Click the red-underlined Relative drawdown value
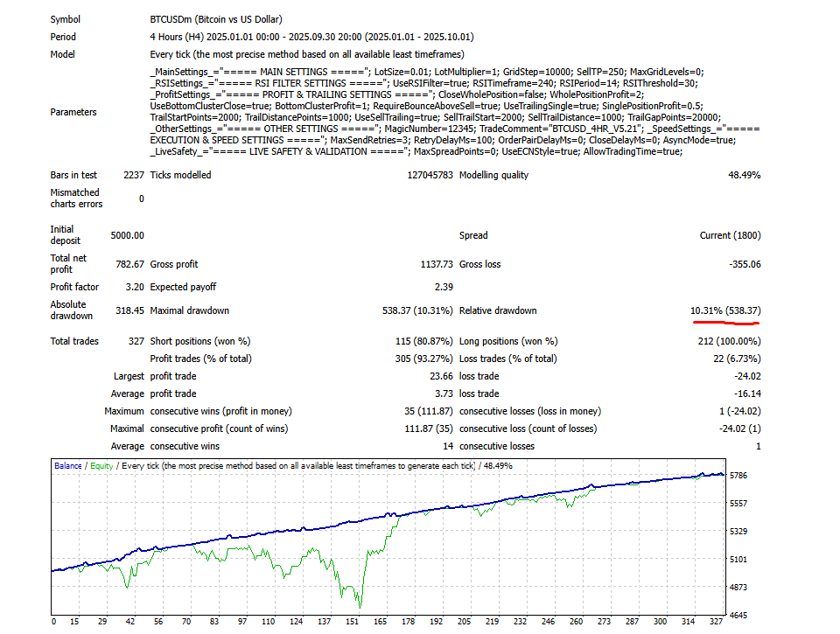Viewport: 840px width, 634px height. pyautogui.click(x=724, y=310)
